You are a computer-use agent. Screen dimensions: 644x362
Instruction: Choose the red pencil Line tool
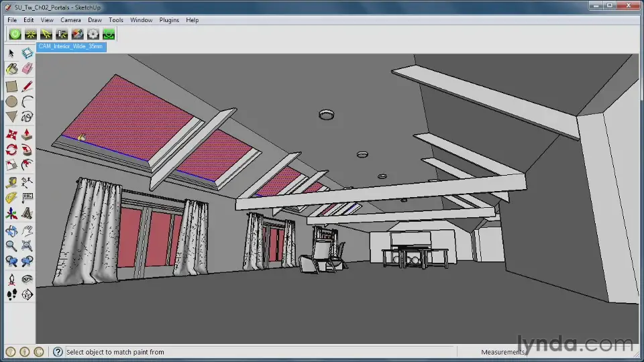coord(27,86)
